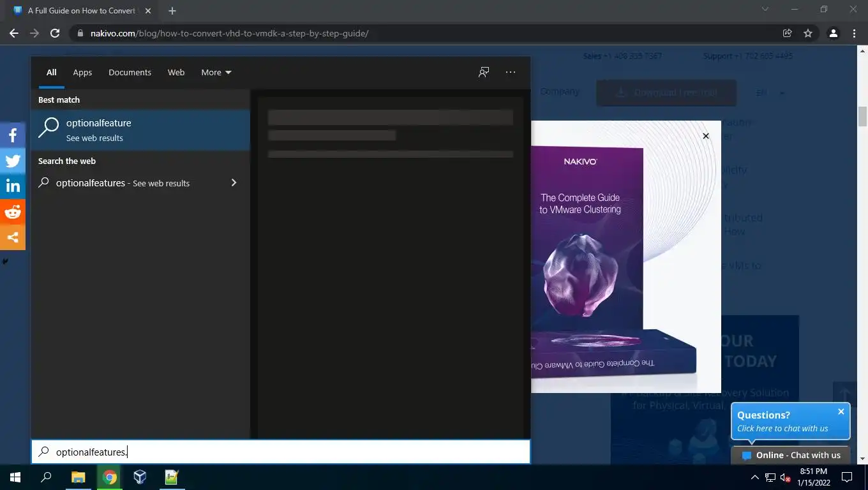This screenshot has height=490, width=868.
Task: Click the taskbar search magnifier icon
Action: [46, 477]
